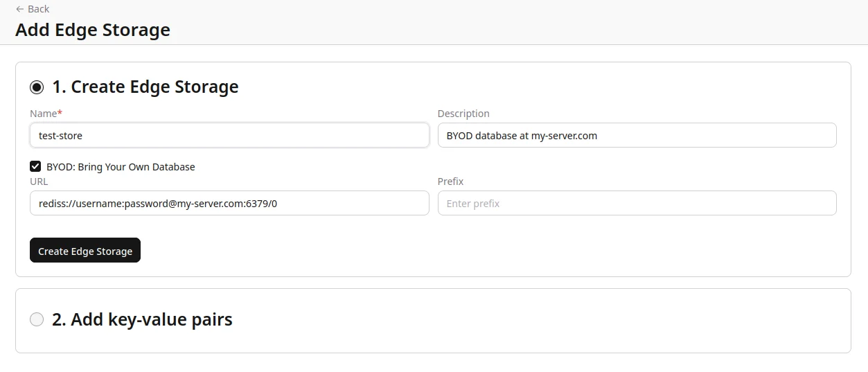Image resolution: width=868 pixels, height=372 pixels.
Task: Select the Create Edge Storage step radio
Action: coord(37,87)
